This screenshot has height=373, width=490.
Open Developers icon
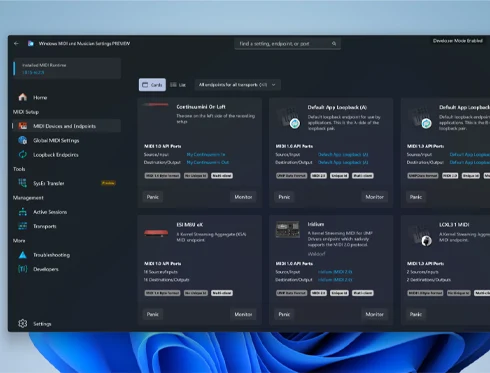(x=23, y=269)
